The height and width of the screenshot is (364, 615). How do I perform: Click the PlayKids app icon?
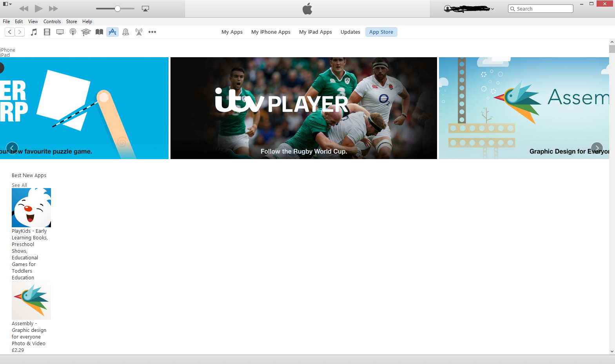click(x=31, y=208)
